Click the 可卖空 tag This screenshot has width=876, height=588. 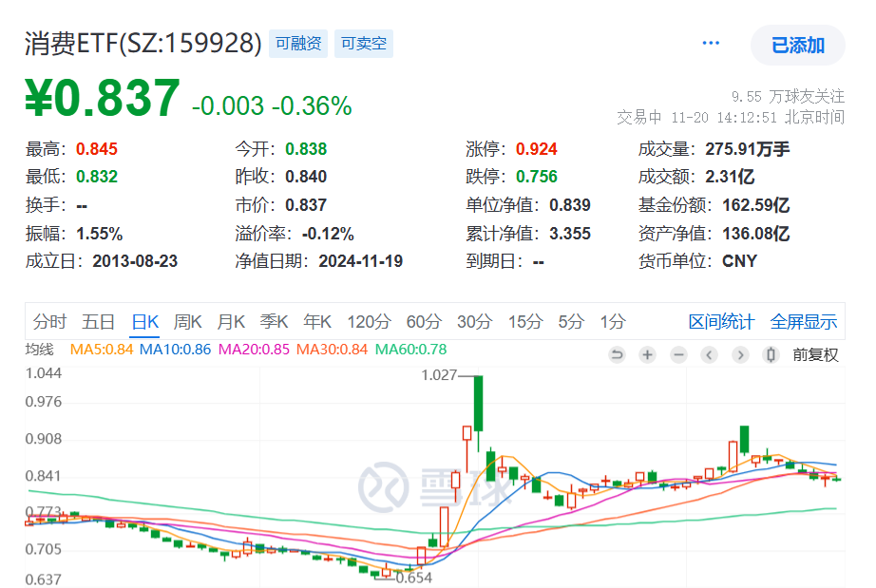pyautogui.click(x=364, y=44)
